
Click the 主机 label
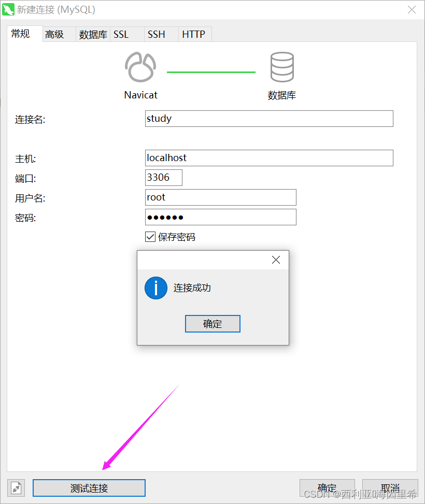coord(25,159)
